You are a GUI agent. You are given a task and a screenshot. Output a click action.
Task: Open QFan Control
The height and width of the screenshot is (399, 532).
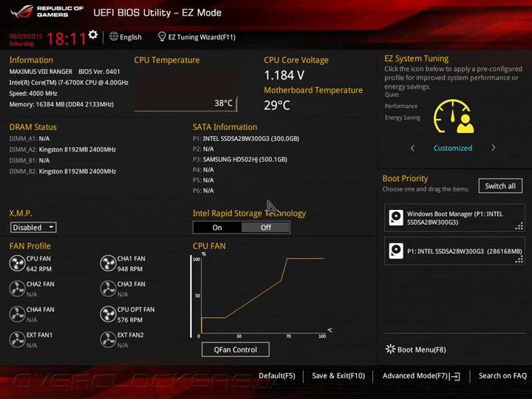click(x=236, y=349)
